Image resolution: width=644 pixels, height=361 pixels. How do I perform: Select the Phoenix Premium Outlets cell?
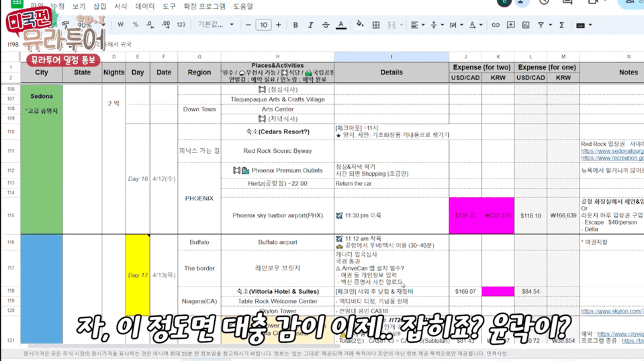(277, 170)
